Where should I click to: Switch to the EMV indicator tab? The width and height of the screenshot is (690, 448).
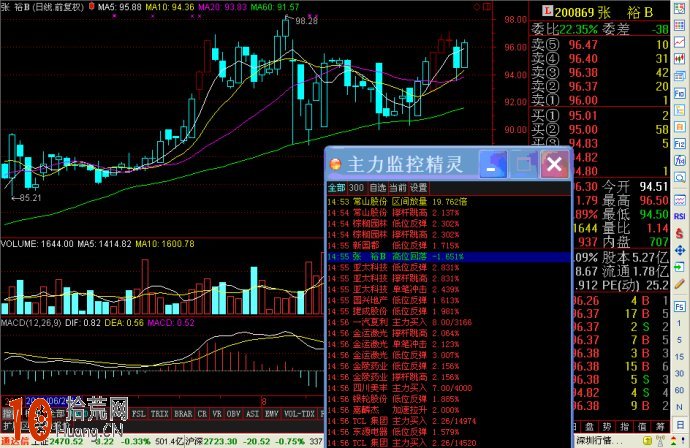(270, 414)
